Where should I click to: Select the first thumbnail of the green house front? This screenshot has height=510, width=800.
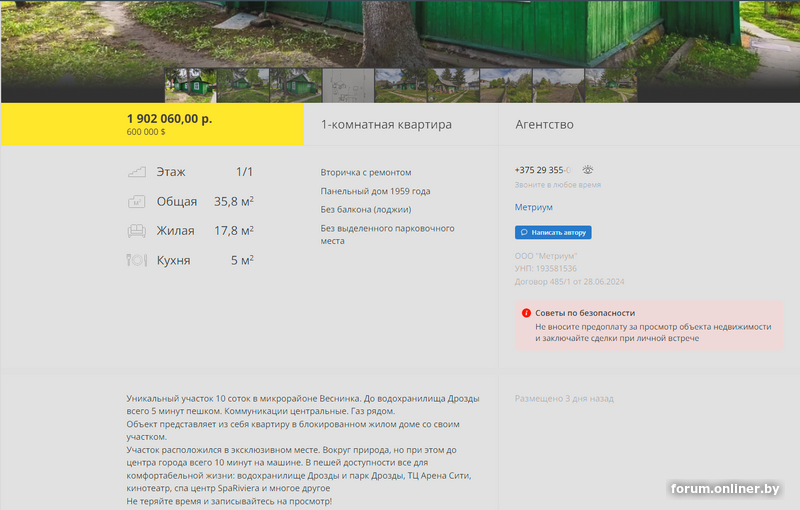191,86
